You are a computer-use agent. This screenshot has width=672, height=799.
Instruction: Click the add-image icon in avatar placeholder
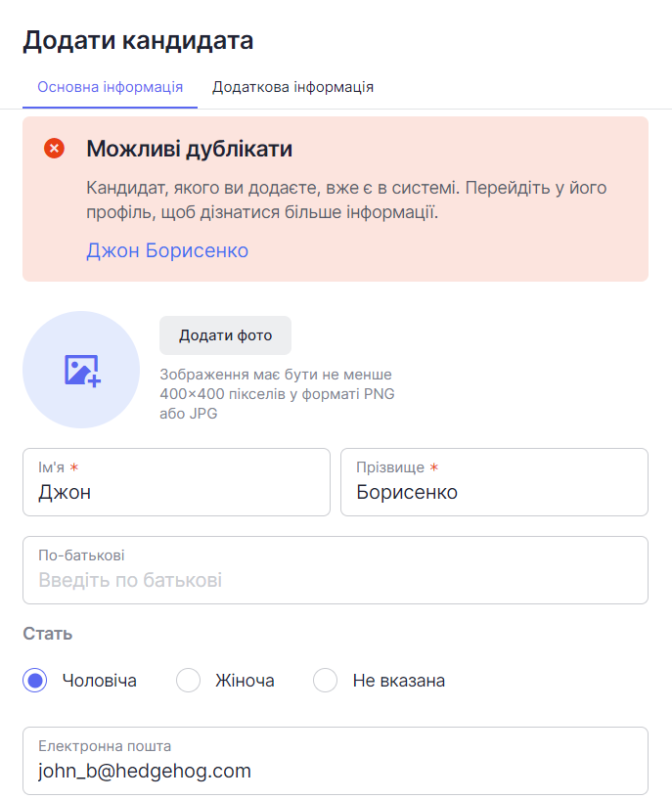click(x=82, y=371)
